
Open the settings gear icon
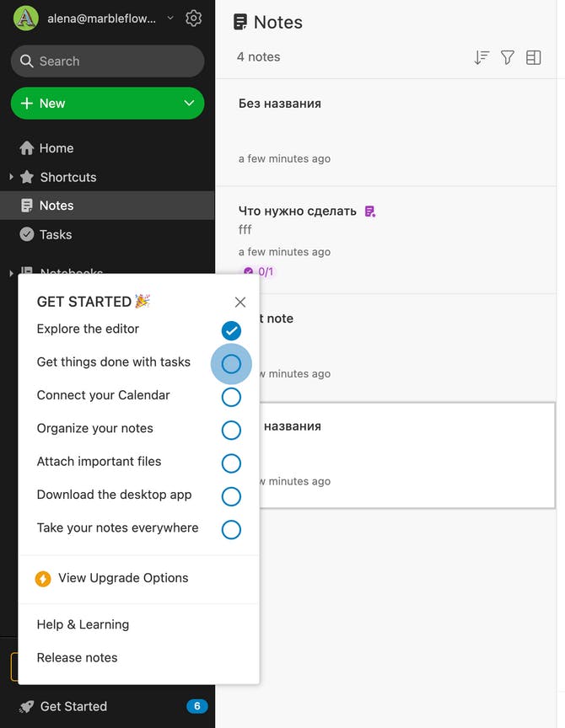tap(193, 17)
